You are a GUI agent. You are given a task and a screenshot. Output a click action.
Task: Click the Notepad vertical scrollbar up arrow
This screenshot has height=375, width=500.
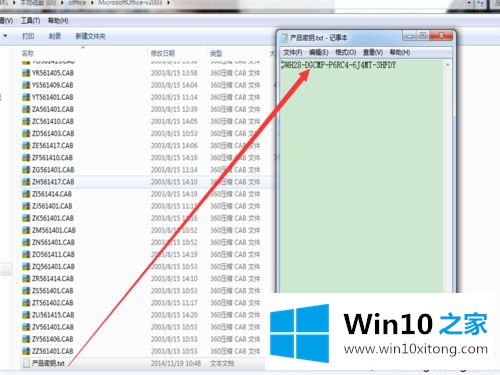point(448,65)
